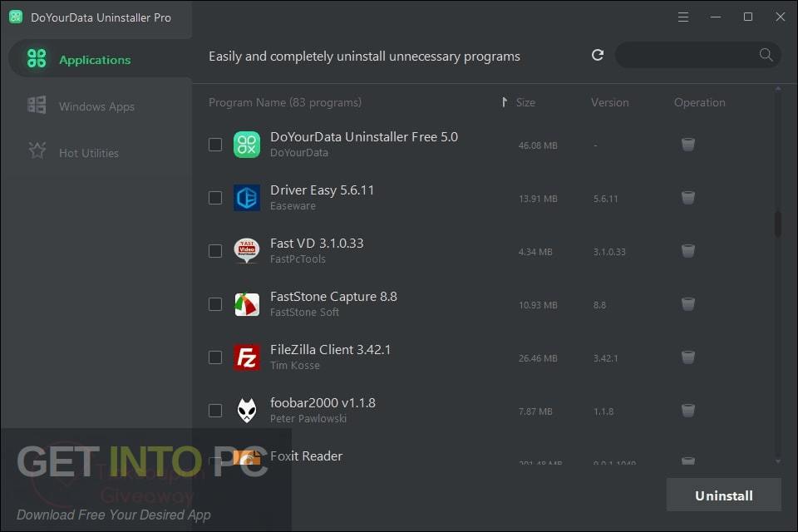Select the Driver Easy 5.6.11 name text
Screen dimensions: 798x532
coord(323,190)
